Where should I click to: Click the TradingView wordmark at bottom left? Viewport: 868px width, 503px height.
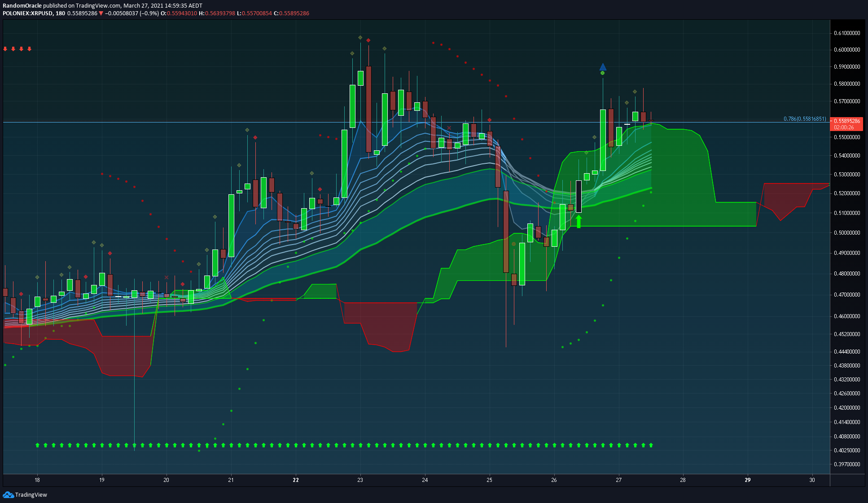[x=31, y=494]
